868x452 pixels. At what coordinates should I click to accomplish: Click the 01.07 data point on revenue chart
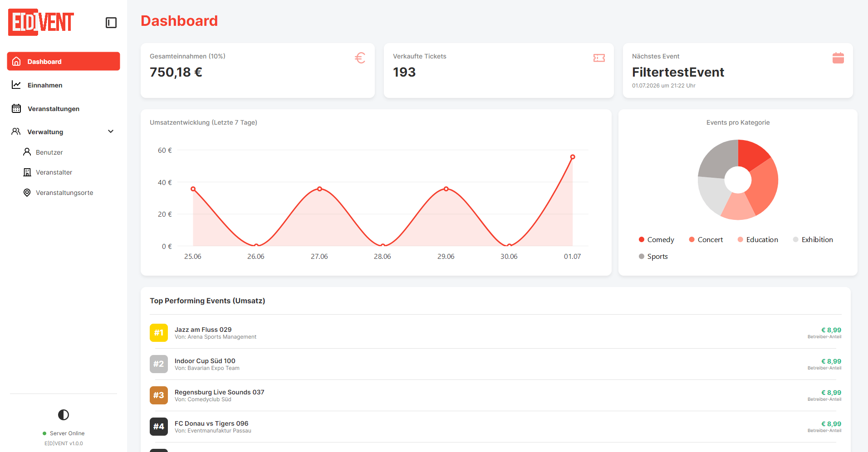coord(573,157)
